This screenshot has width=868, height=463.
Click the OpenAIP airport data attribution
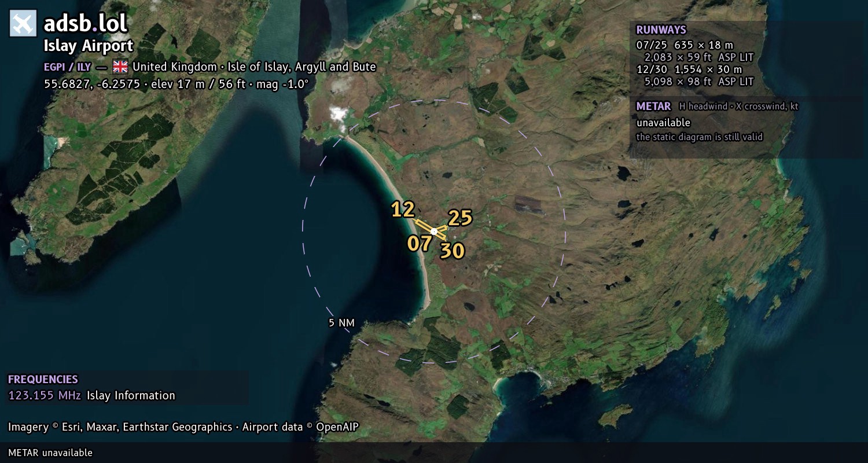300,427
